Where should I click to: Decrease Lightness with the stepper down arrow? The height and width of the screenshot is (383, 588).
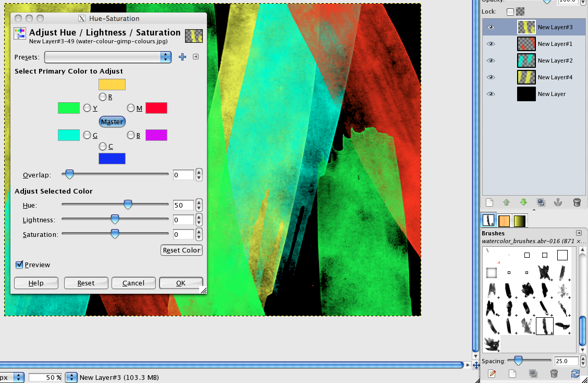pyautogui.click(x=199, y=223)
